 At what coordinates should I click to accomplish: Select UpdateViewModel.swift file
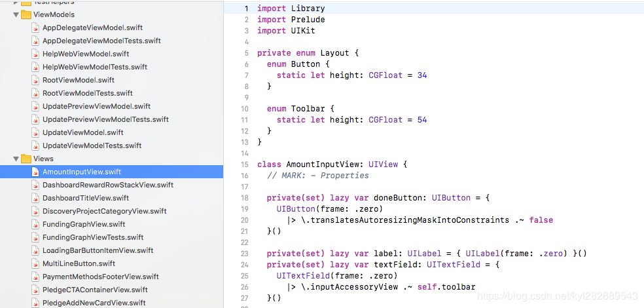click(x=83, y=133)
